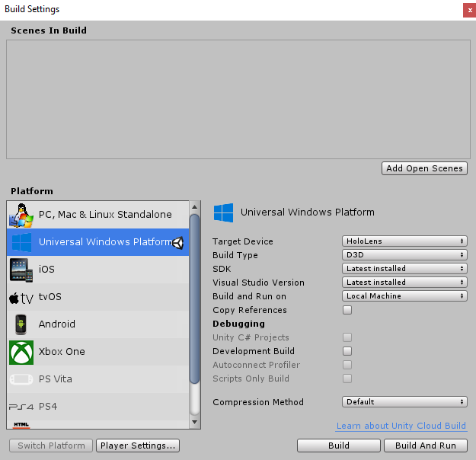Image resolution: width=476 pixels, height=460 pixels.
Task: Click the iOS devices icon
Action: pyautogui.click(x=21, y=270)
